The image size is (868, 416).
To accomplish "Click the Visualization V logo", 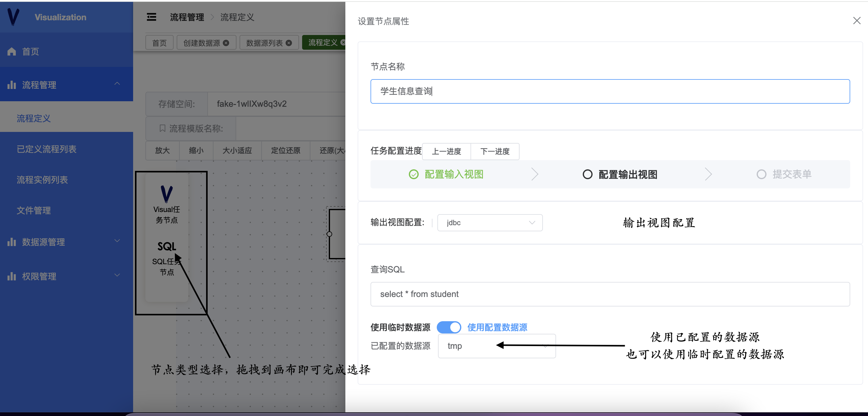I will pos(13,17).
